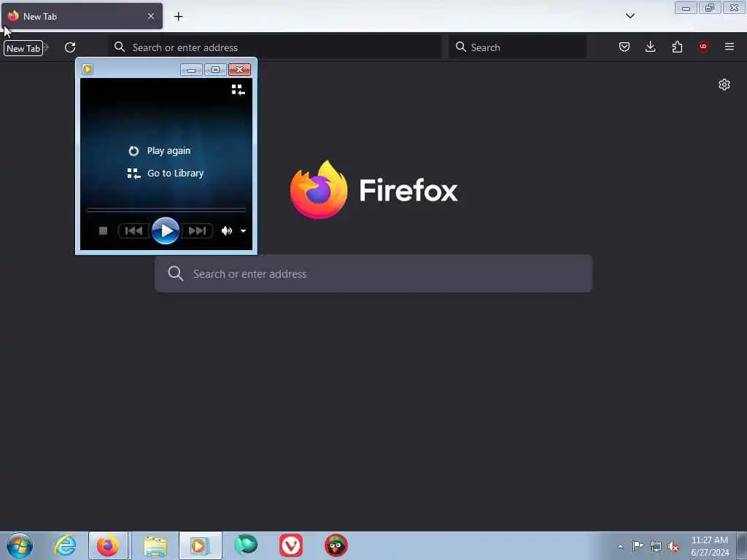This screenshot has height=560, width=747.
Task: Click the uBlock Origin toolbar icon
Action: point(703,47)
